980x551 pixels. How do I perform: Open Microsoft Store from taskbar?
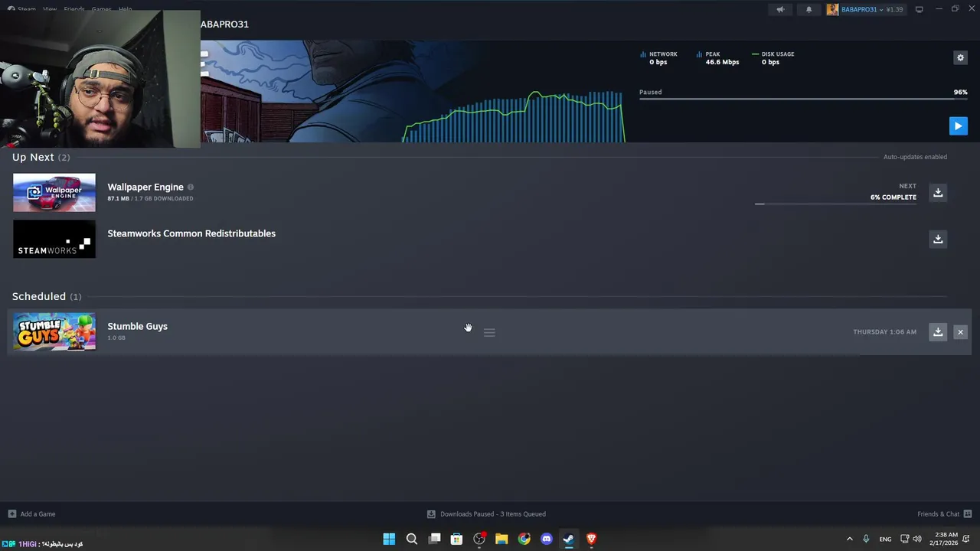[x=456, y=539]
